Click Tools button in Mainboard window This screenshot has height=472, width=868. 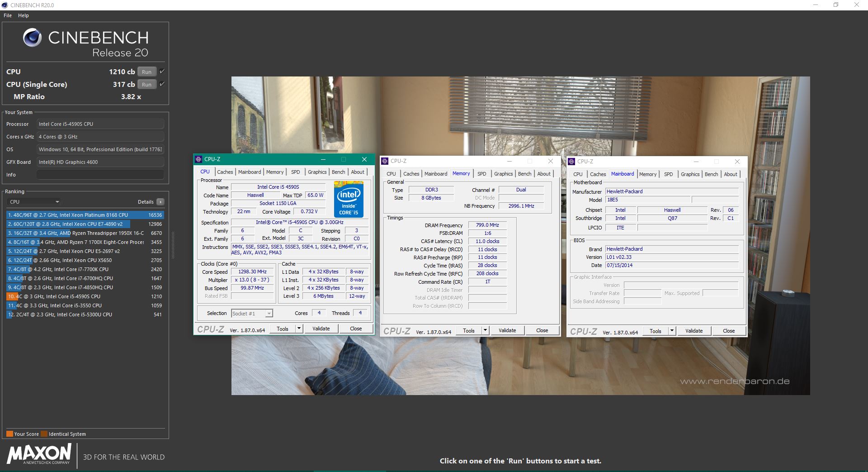[x=656, y=331]
